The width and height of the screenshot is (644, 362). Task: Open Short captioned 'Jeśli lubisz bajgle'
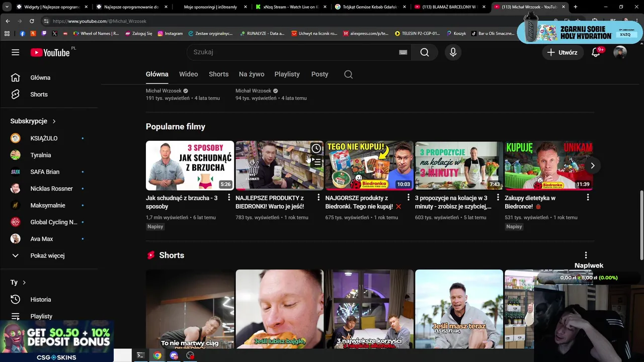(279, 309)
